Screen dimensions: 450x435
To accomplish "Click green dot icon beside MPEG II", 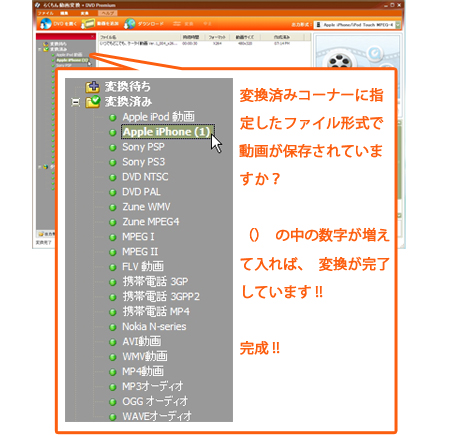I will [x=113, y=252].
